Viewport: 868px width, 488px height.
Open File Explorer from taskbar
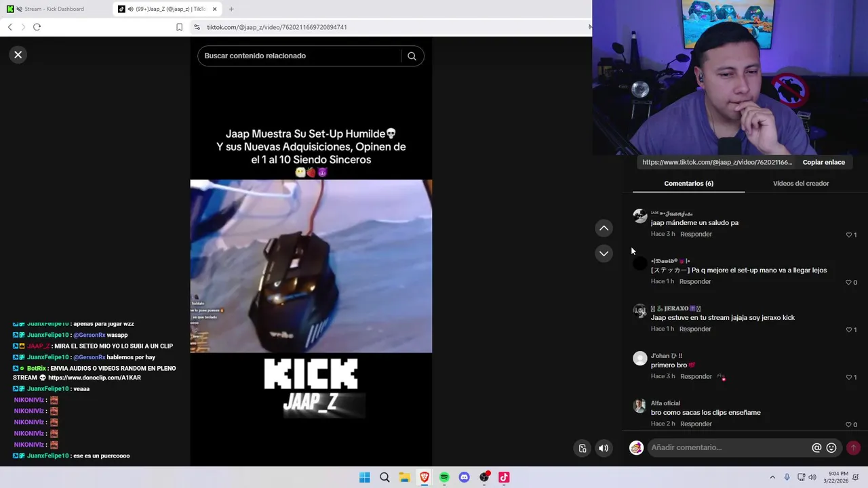pos(404,477)
